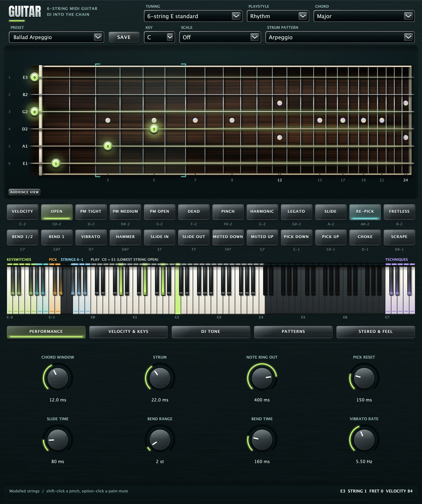Click the STRUM knob
Viewport: 422px width, 504px height.
pos(160,378)
